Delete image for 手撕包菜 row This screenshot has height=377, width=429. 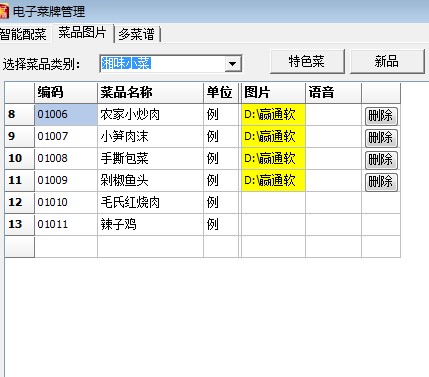[x=381, y=160]
